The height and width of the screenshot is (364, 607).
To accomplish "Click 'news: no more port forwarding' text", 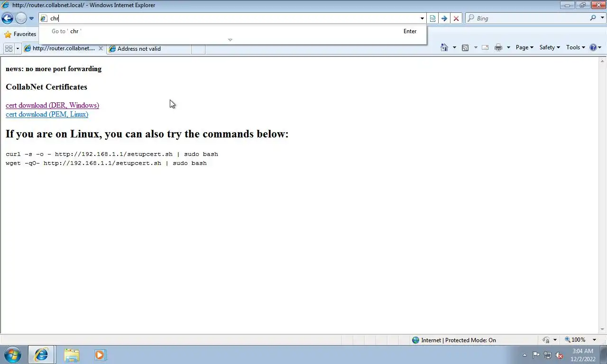I will click(x=54, y=69).
